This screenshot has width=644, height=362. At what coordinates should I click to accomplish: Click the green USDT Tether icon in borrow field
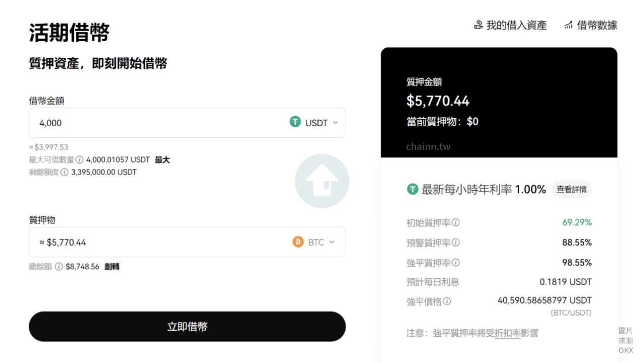(x=295, y=122)
